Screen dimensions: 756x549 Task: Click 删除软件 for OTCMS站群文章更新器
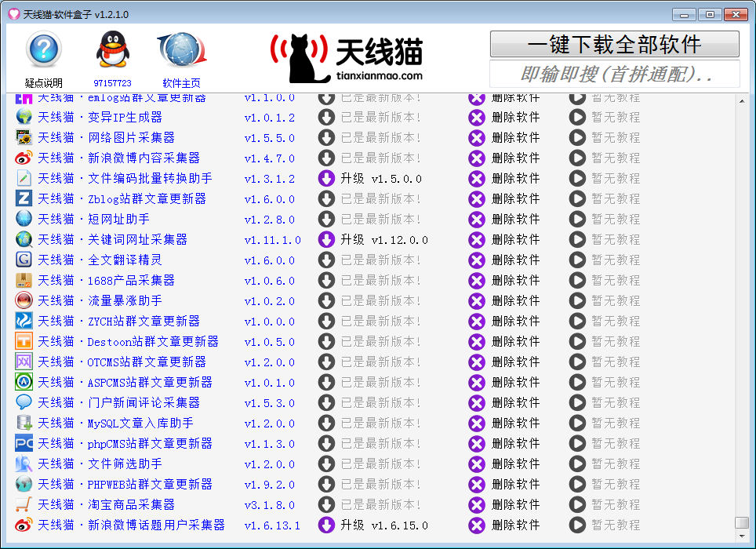515,362
